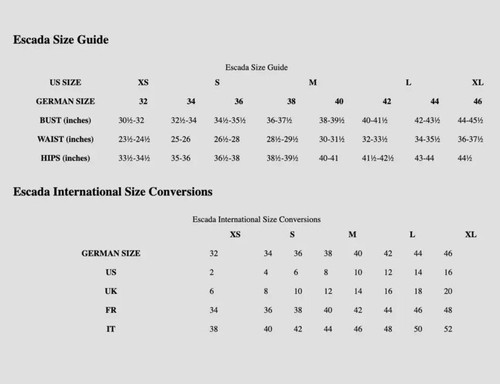The width and height of the screenshot is (500, 384).
Task: Select the Escada International Size Conversions heading
Action: 113,192
